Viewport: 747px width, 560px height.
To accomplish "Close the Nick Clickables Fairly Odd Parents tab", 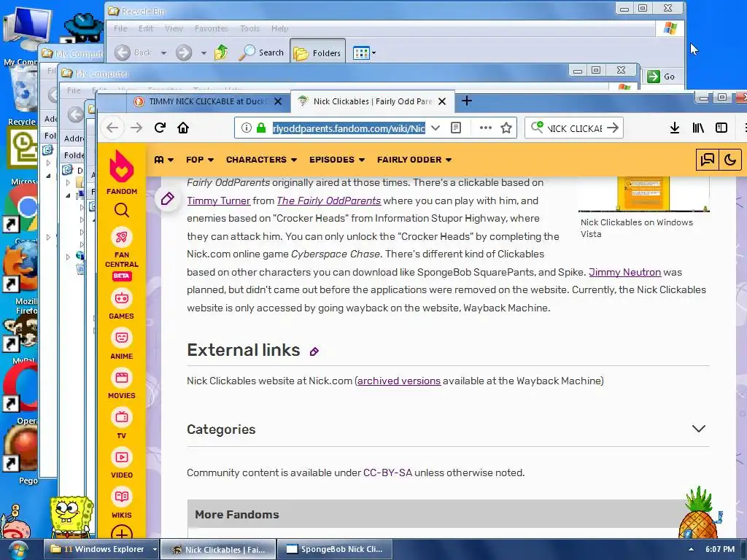I will 442,101.
